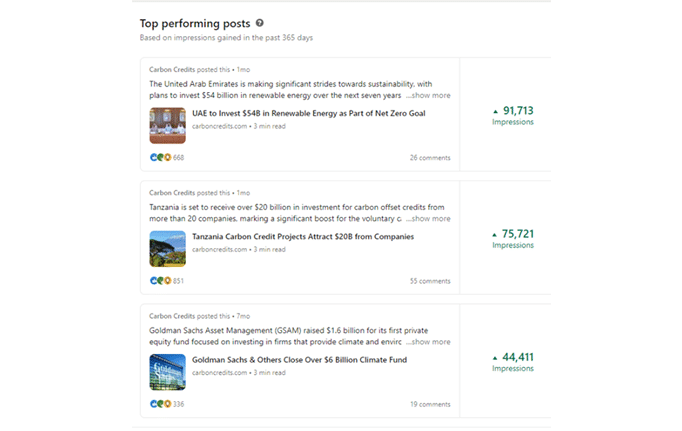Open Goldman Sachs climate fund thumbnail

168,371
